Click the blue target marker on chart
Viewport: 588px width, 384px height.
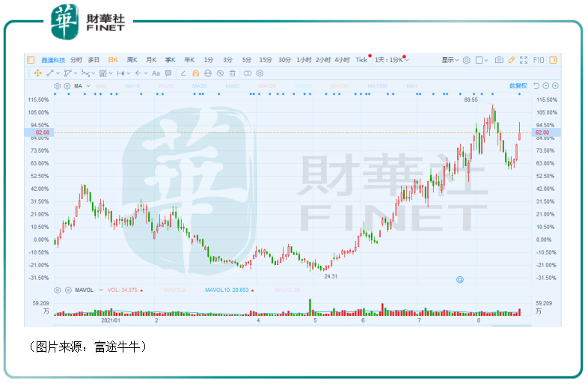(460, 279)
